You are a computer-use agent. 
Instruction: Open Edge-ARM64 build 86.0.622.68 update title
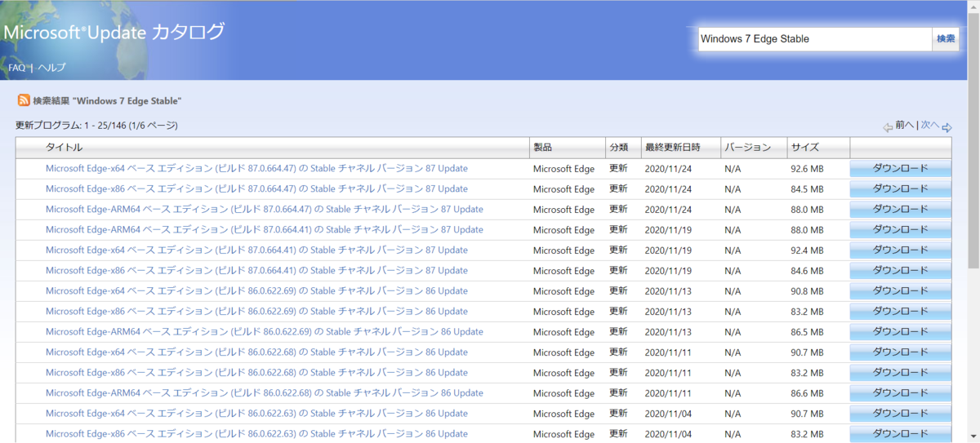coord(265,393)
